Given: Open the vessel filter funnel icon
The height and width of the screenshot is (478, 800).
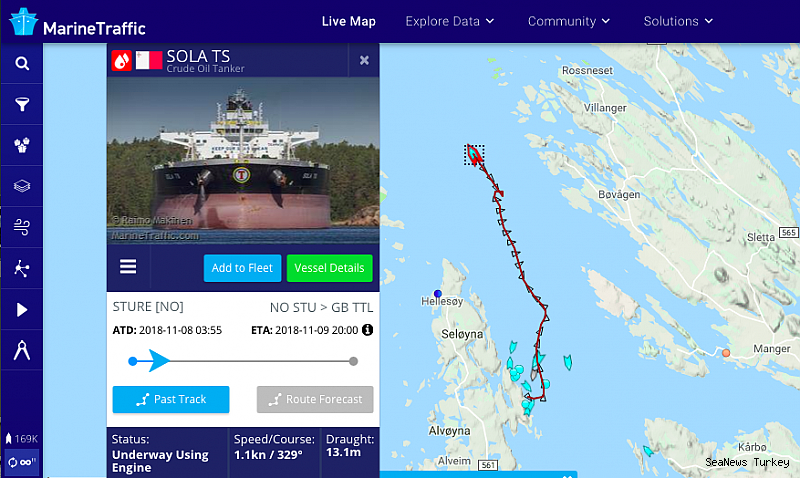Looking at the screenshot, I should tap(21, 105).
